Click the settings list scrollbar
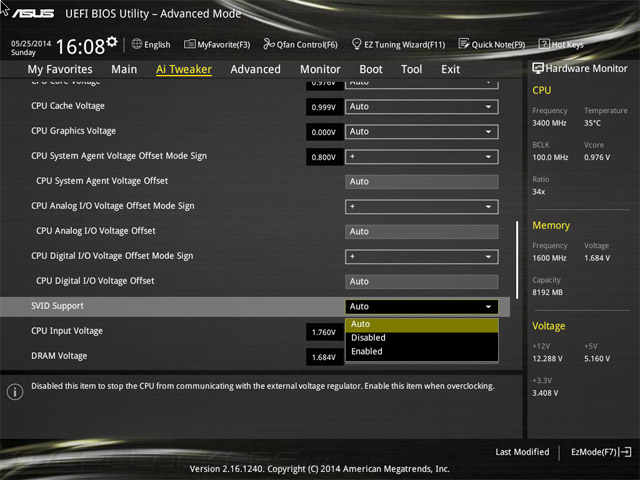 (517, 260)
